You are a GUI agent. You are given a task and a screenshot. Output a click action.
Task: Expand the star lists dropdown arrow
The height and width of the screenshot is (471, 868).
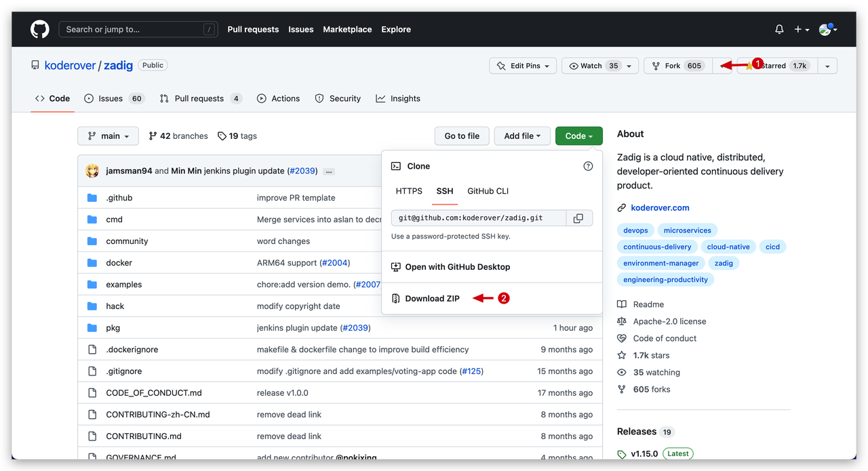point(827,66)
